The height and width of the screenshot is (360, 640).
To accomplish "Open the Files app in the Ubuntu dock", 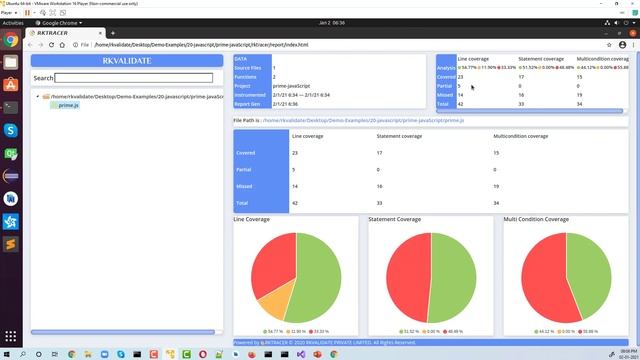I will (11, 62).
